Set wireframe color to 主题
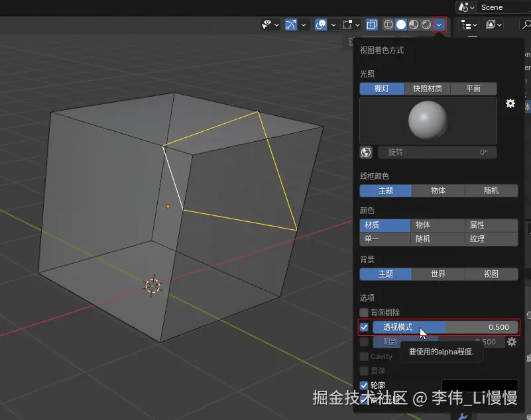Screen dimensions: 531x420 click(x=386, y=191)
